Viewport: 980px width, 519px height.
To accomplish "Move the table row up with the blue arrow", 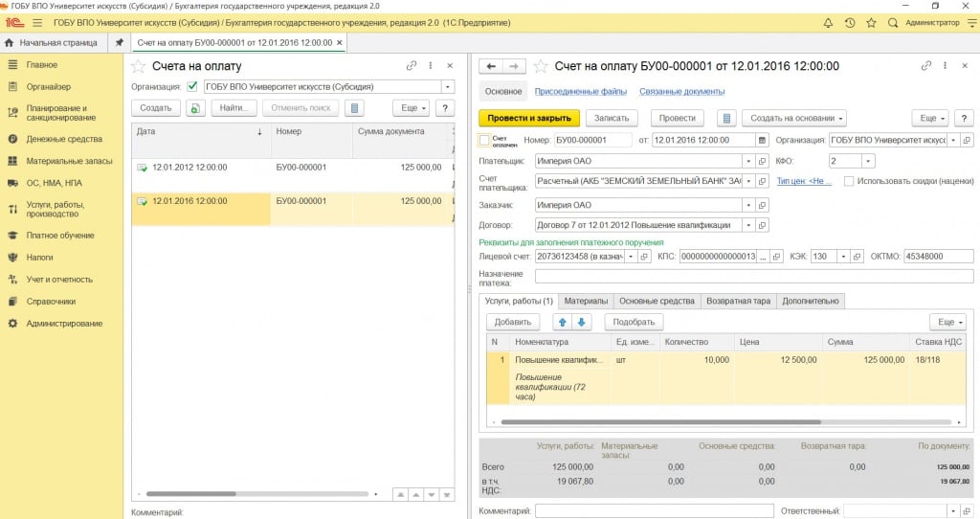I will coord(563,322).
